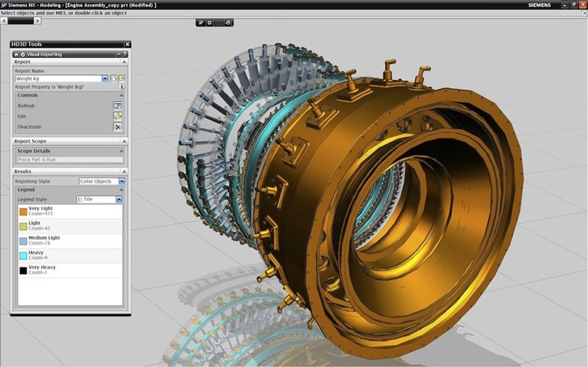This screenshot has height=367, width=588.
Task: Select the cyan Heavy legend swatch
Action: tap(23, 256)
